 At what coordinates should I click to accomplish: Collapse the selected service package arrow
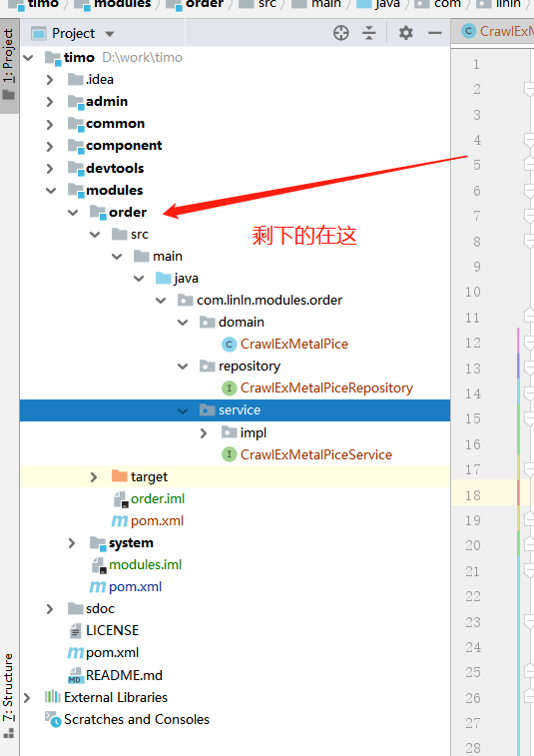point(183,410)
